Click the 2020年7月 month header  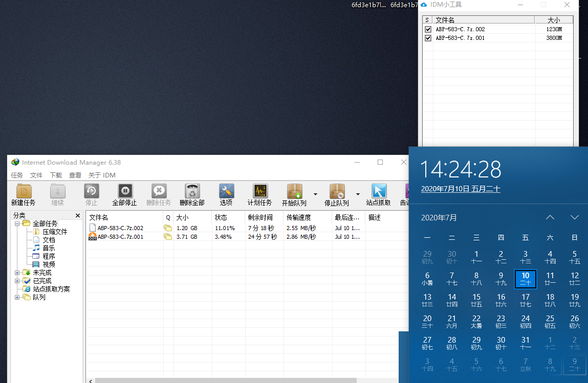click(x=439, y=218)
